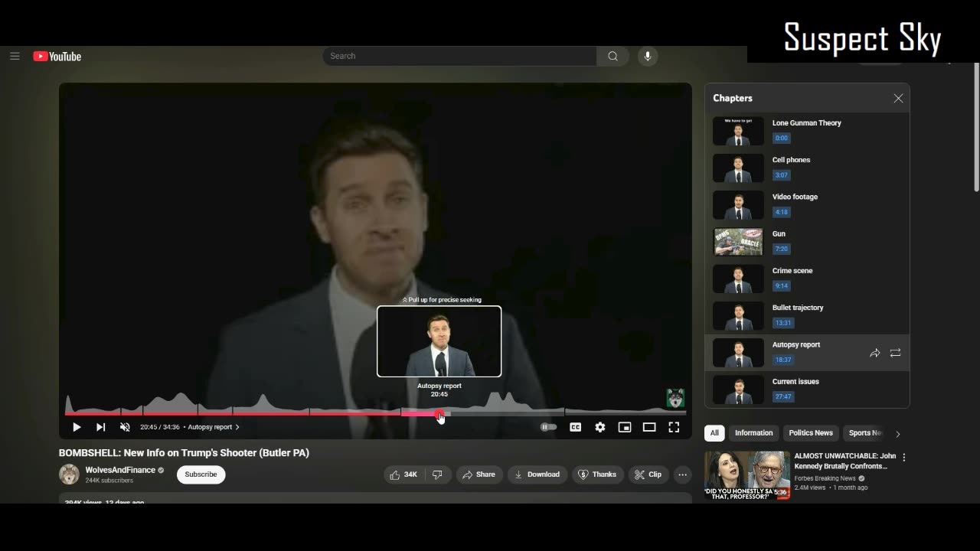Click into the Search field
980x551 pixels.
pos(459,56)
